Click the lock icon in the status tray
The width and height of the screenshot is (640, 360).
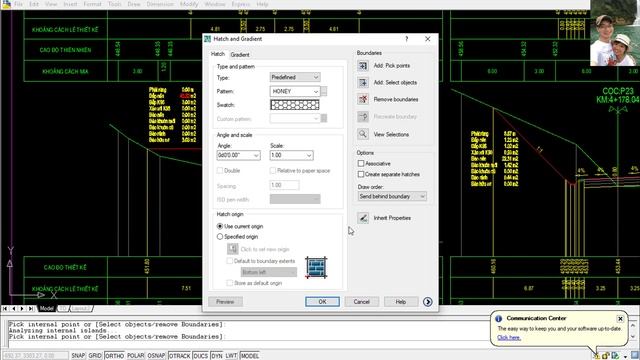606,356
